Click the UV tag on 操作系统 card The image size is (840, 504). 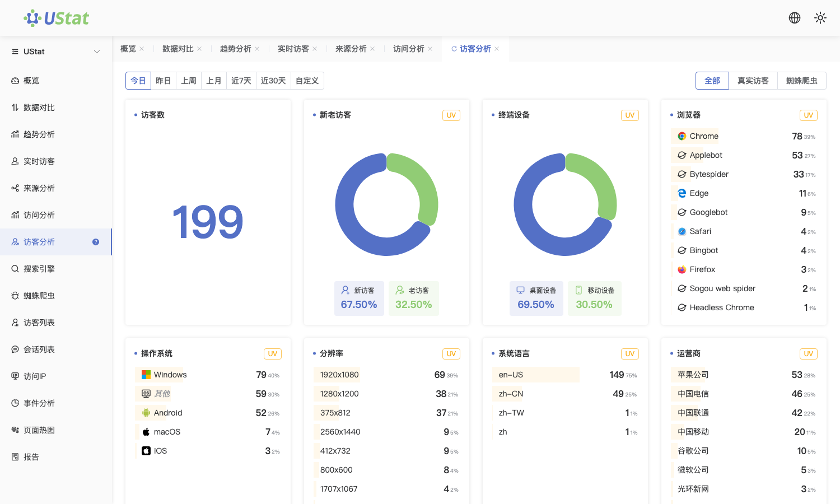(x=273, y=354)
